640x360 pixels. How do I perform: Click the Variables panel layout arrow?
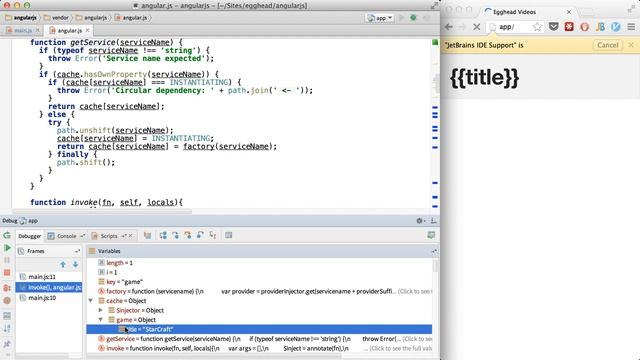tap(434, 251)
